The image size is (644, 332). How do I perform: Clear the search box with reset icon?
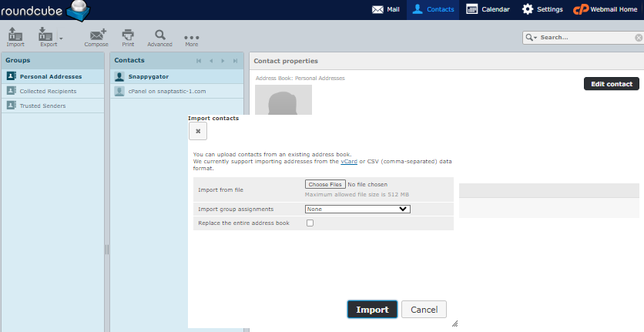pos(639,38)
